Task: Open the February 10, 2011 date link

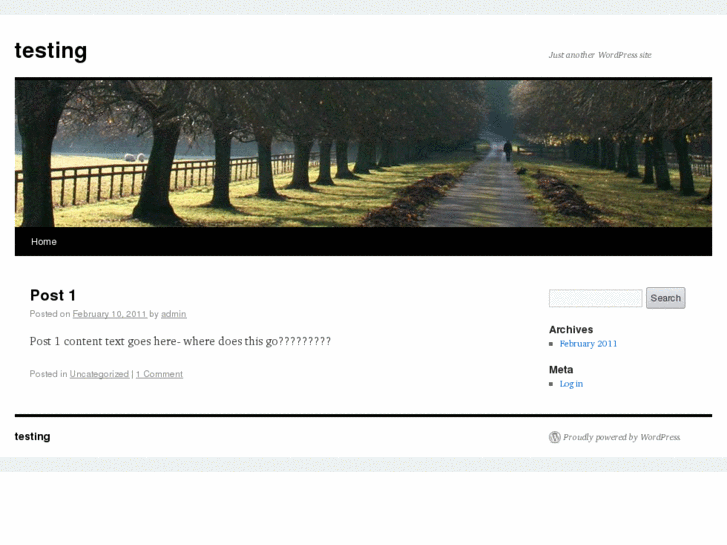Action: point(109,314)
